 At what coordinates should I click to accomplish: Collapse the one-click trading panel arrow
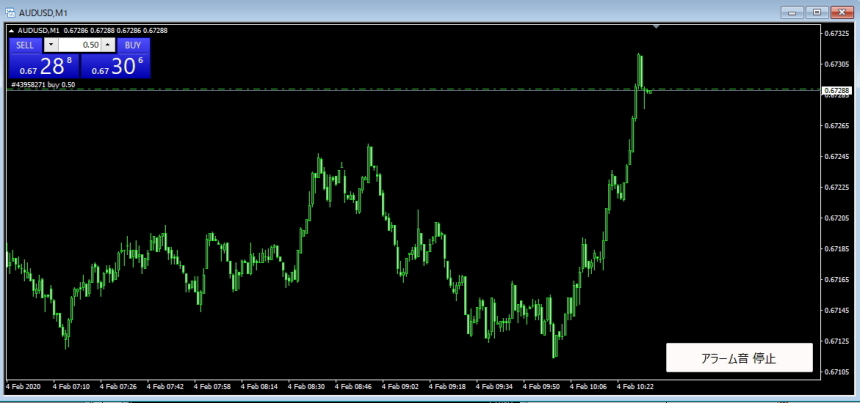click(12, 31)
